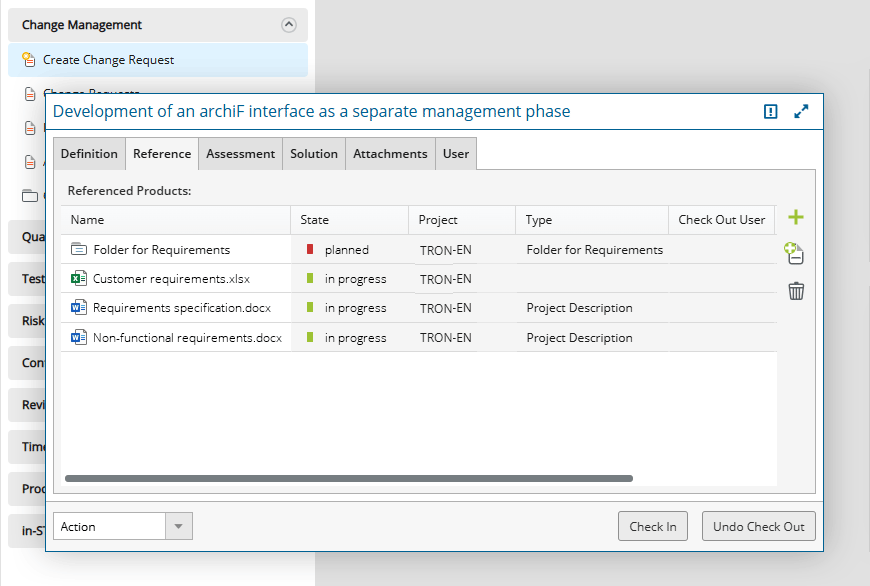
Task: Click the horizontal scrollbar of the products table
Action: click(349, 479)
